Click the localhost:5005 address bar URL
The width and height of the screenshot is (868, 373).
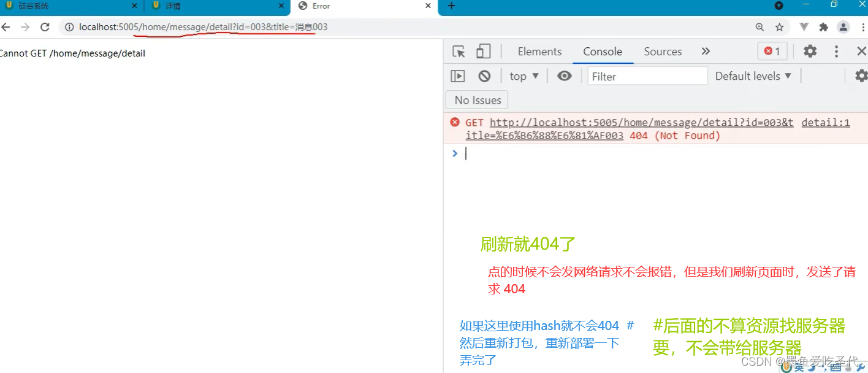pyautogui.click(x=204, y=27)
